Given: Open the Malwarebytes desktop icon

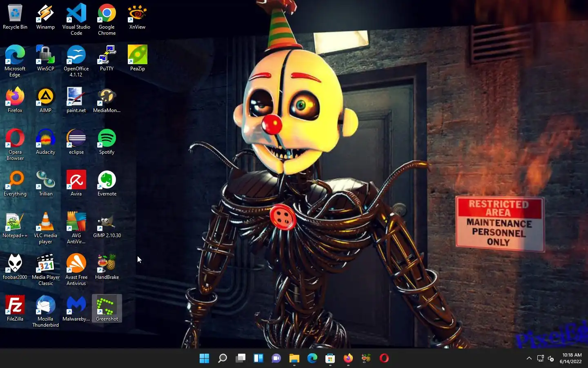Looking at the screenshot, I should 76,309.
